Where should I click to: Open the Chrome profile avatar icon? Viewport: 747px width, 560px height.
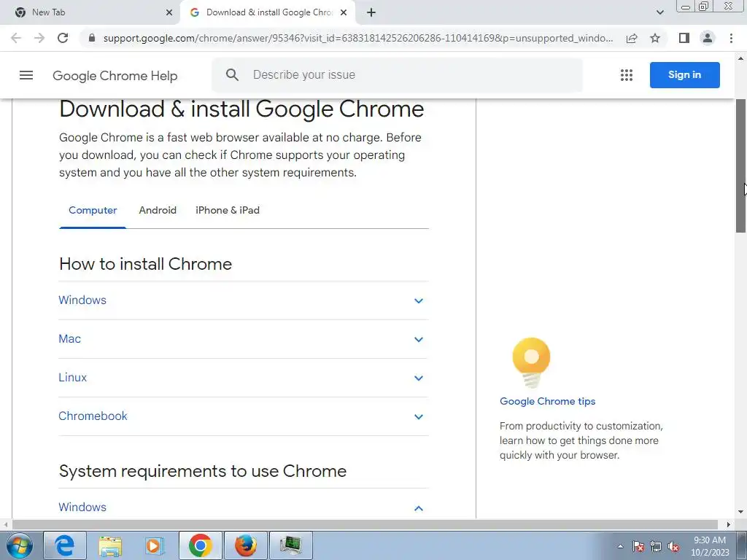point(708,38)
